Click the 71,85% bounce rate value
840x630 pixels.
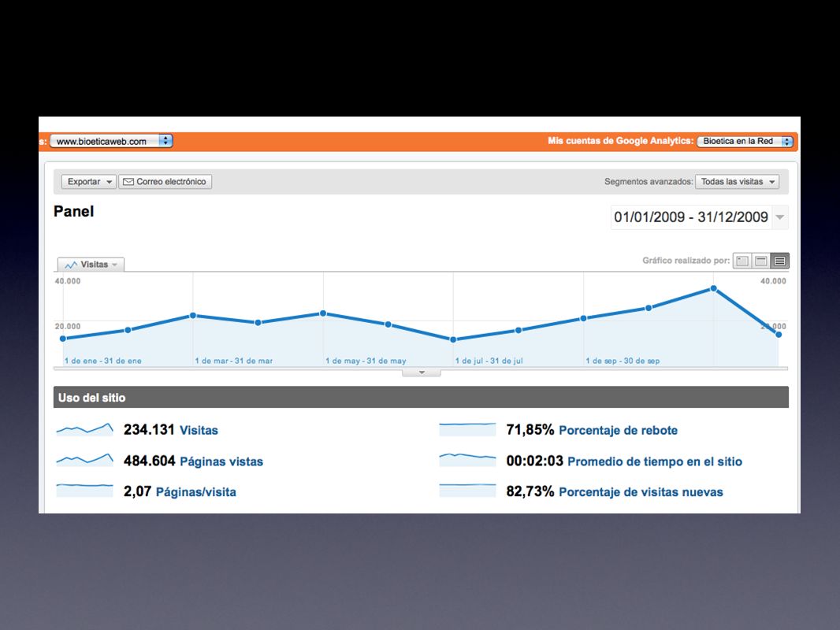click(x=530, y=430)
